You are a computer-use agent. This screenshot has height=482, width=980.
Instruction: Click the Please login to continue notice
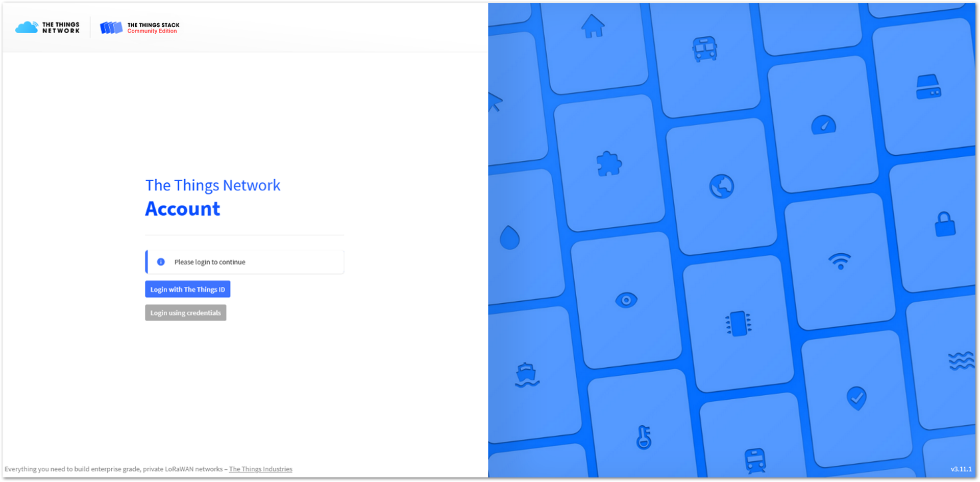pyautogui.click(x=244, y=262)
